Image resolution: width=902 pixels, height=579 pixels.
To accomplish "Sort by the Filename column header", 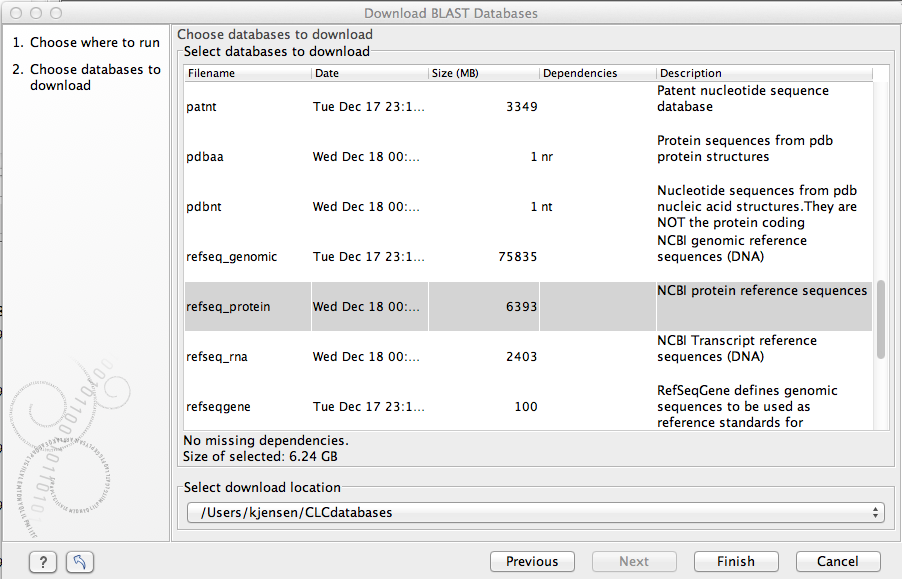I will point(247,73).
